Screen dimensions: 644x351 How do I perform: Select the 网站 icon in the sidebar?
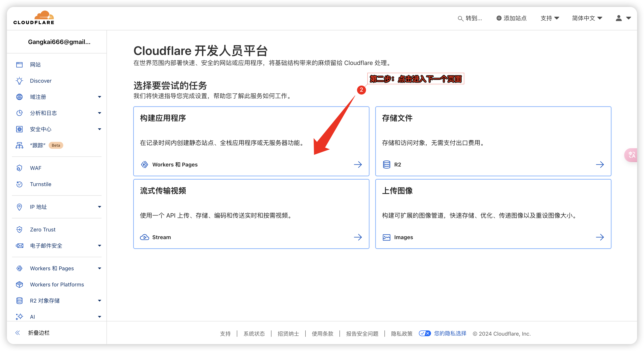coord(19,65)
